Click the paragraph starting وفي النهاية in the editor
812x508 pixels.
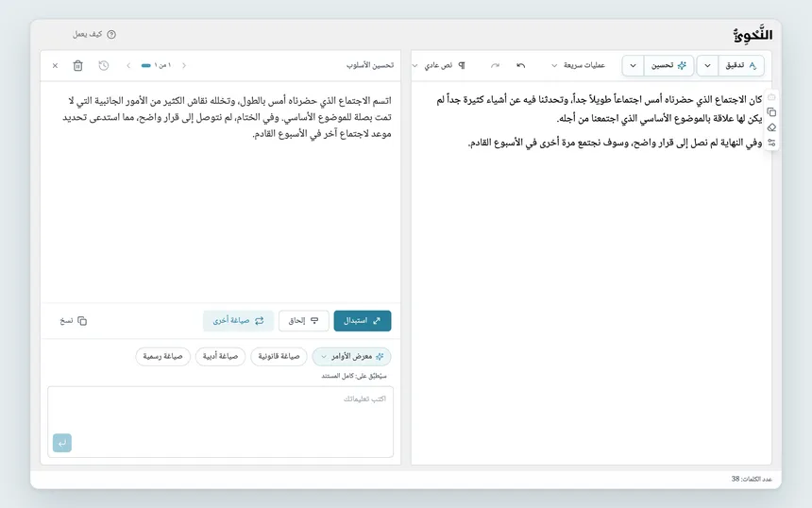point(616,143)
